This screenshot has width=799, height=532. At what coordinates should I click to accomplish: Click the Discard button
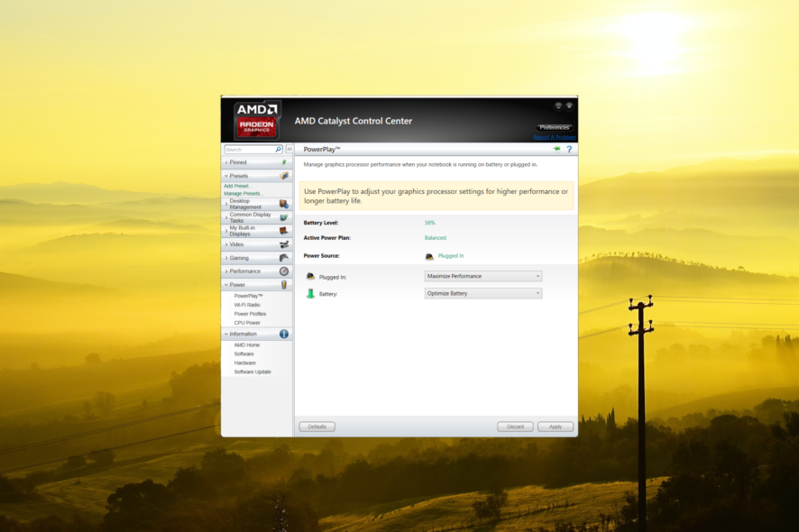(x=515, y=427)
